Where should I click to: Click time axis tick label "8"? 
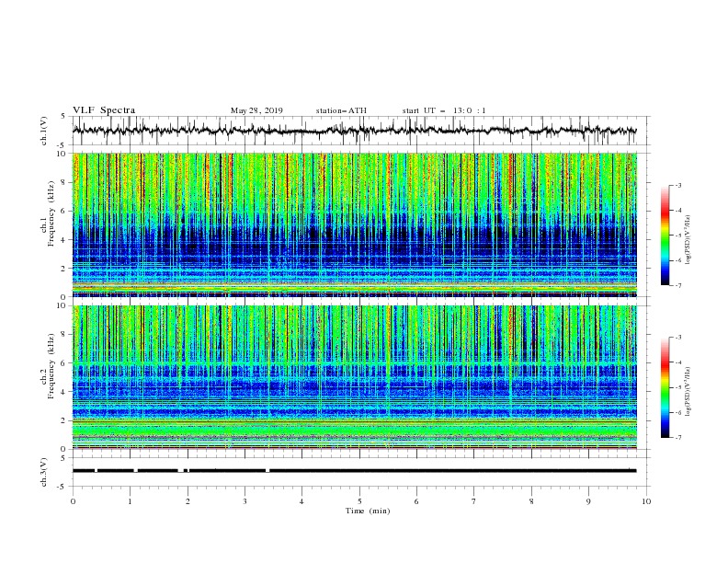coord(531,501)
